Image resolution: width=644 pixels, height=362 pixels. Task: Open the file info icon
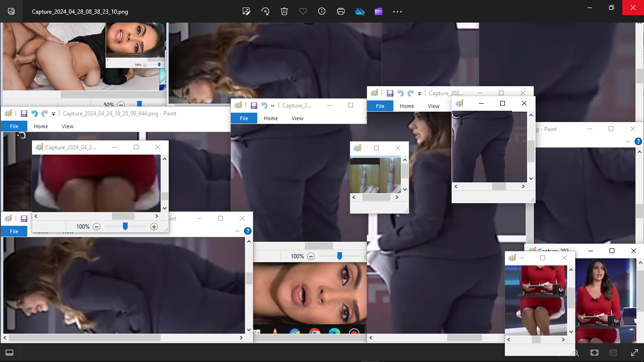tap(322, 11)
